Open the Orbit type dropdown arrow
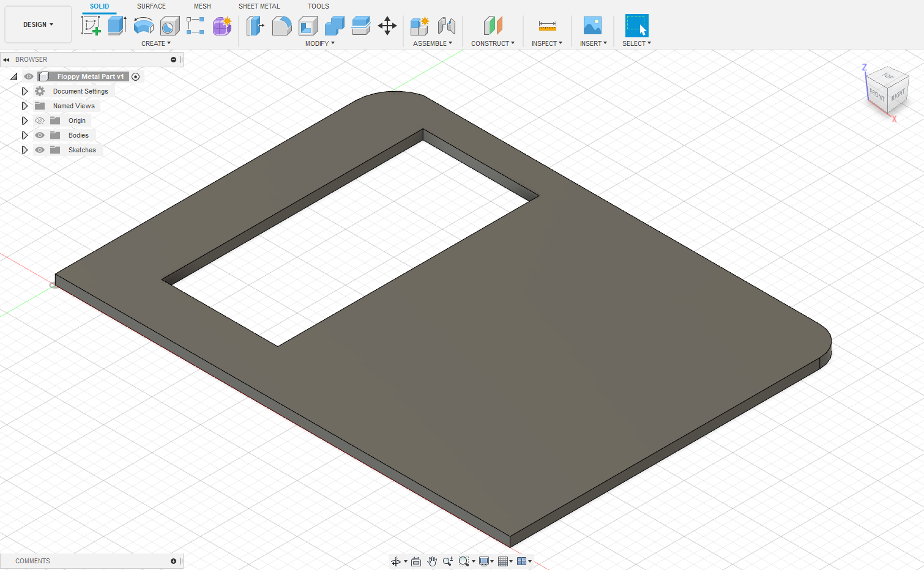This screenshot has height=570, width=924. click(x=406, y=561)
